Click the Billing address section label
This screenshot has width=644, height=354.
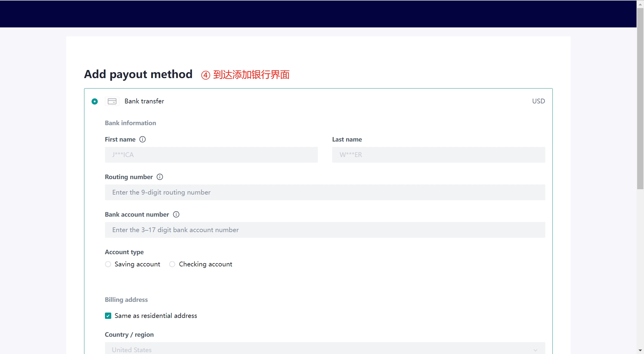[126, 299]
